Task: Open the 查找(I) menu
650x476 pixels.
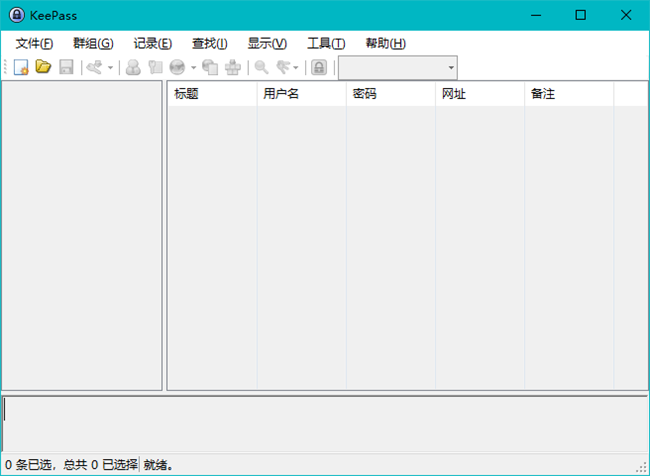Action: pos(210,43)
